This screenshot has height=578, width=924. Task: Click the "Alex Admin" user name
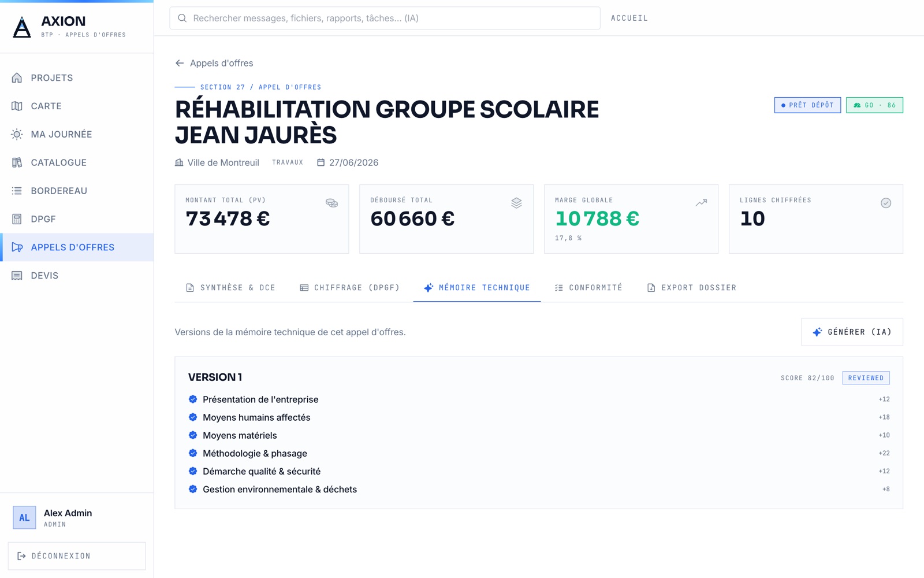(x=68, y=513)
